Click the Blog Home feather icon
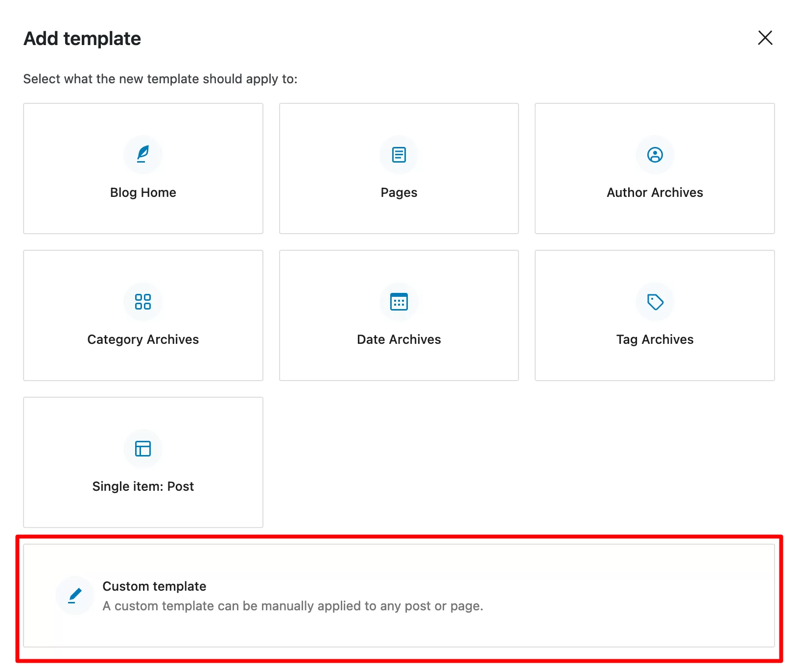802x672 pixels. pos(143,154)
